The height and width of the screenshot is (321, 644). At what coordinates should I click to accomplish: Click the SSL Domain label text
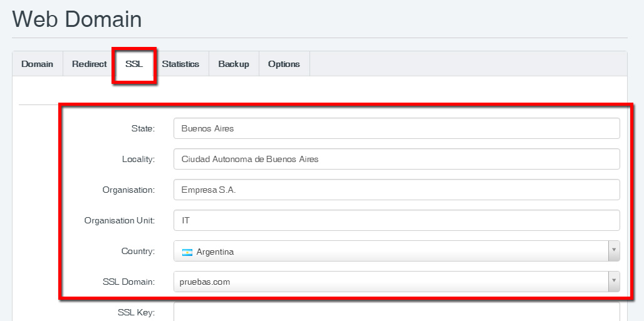tap(128, 282)
